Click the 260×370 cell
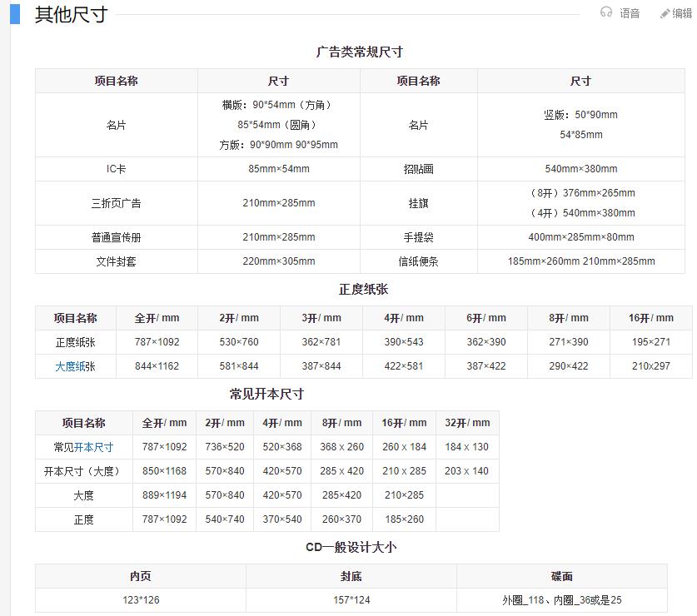The image size is (697, 616). coord(341,519)
